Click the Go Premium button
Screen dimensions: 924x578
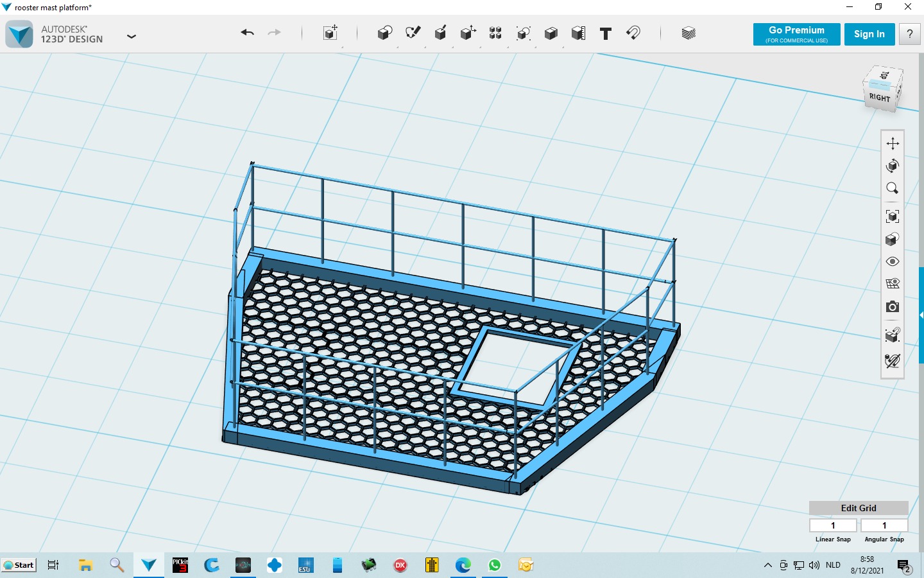coord(797,35)
